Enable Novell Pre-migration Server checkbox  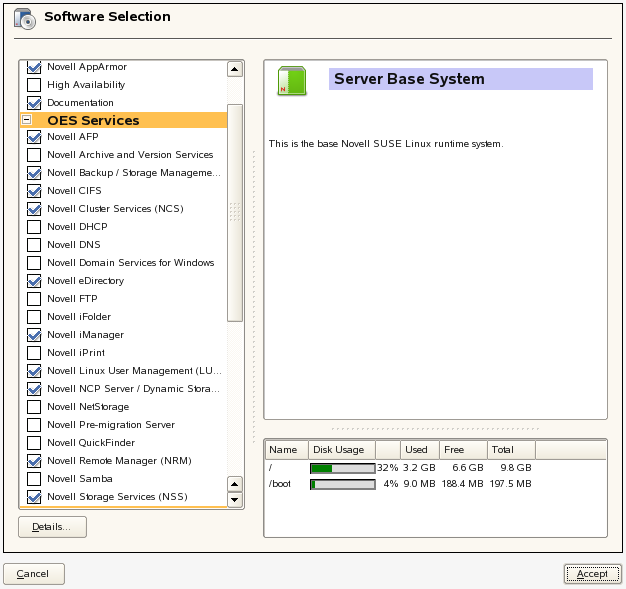[x=34, y=424]
